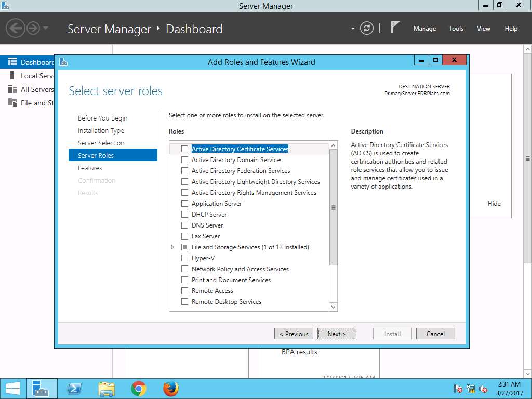This screenshot has width=532, height=399.
Task: Select Dashboard icon in Server Manager sidebar
Action: point(12,62)
